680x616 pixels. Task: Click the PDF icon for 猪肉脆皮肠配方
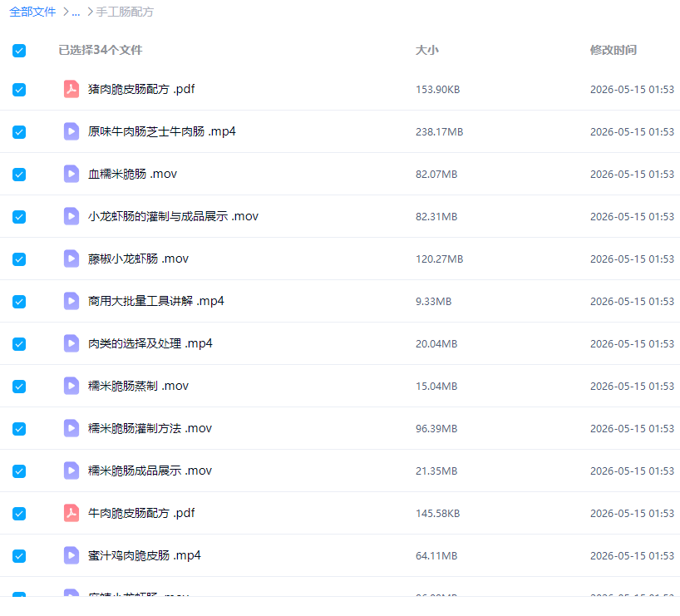click(x=71, y=89)
